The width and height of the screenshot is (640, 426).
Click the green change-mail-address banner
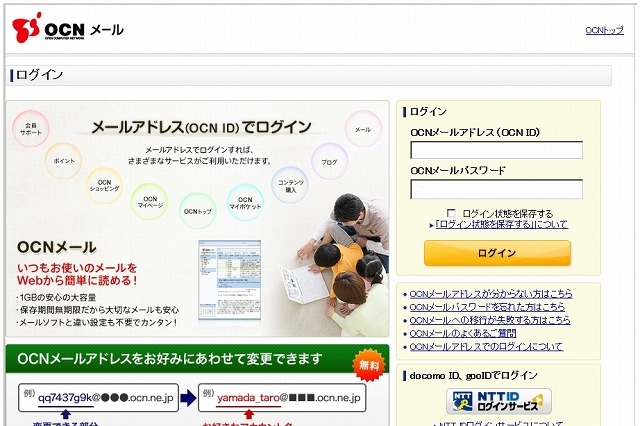point(197,359)
